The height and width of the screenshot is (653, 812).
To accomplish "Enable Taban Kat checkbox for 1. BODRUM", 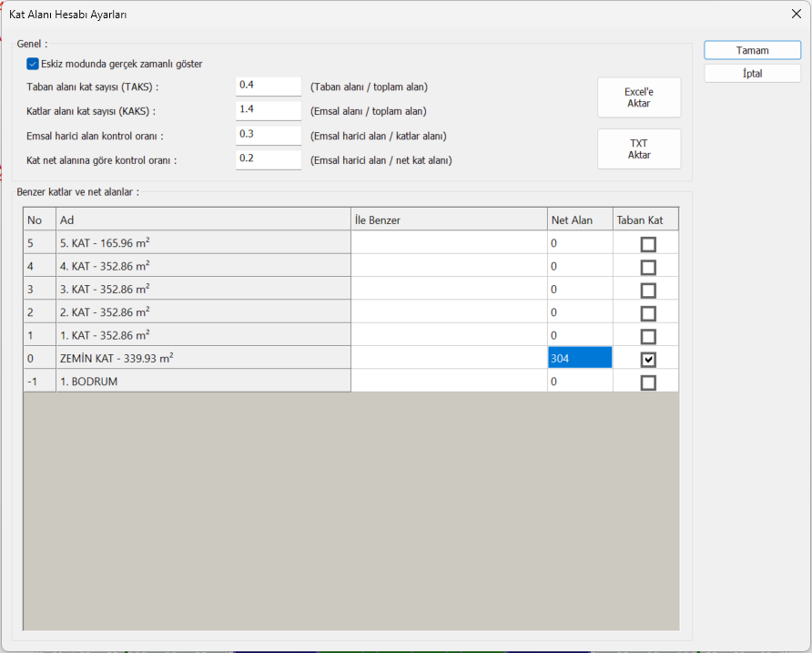I will coord(648,383).
